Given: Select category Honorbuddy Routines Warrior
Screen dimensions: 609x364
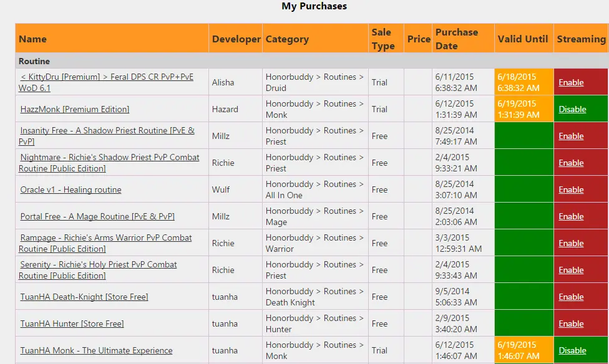Looking at the screenshot, I should tap(314, 243).
